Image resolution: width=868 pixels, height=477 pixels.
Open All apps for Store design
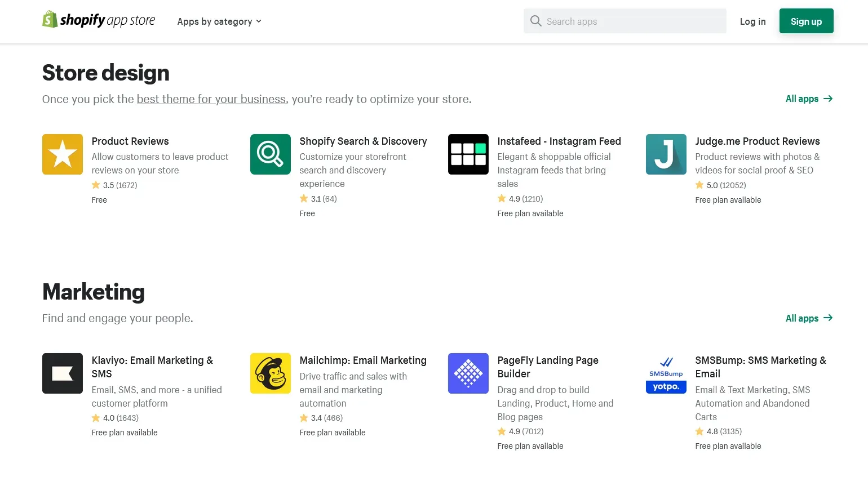pyautogui.click(x=802, y=99)
